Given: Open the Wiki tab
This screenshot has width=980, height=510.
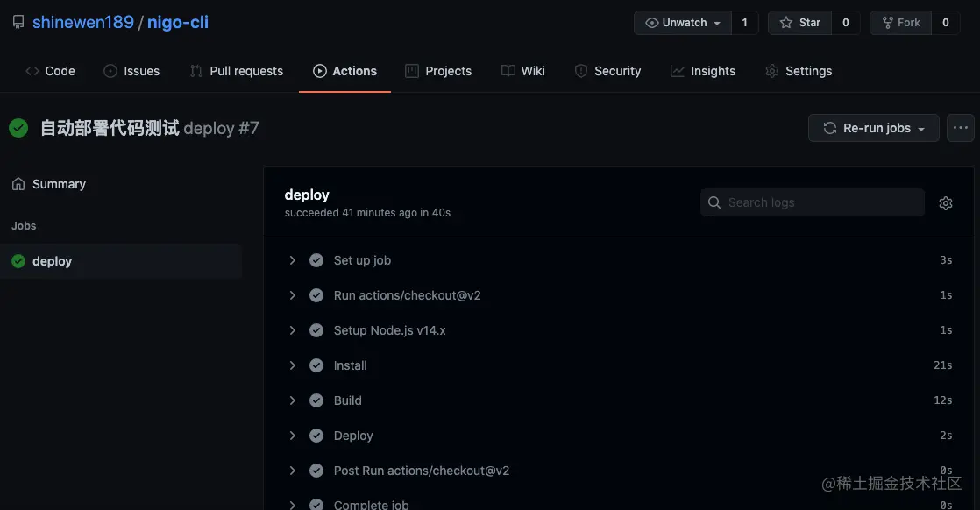Looking at the screenshot, I should pyautogui.click(x=523, y=71).
